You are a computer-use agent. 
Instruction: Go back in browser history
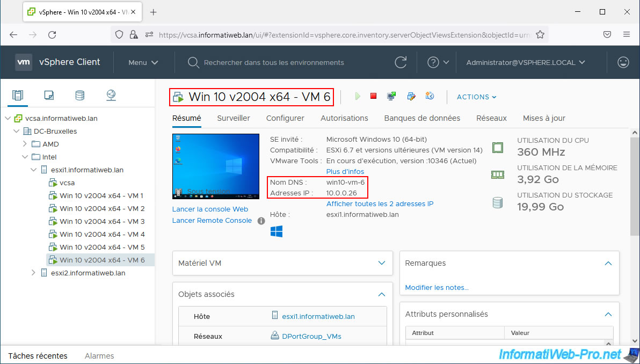tap(13, 35)
